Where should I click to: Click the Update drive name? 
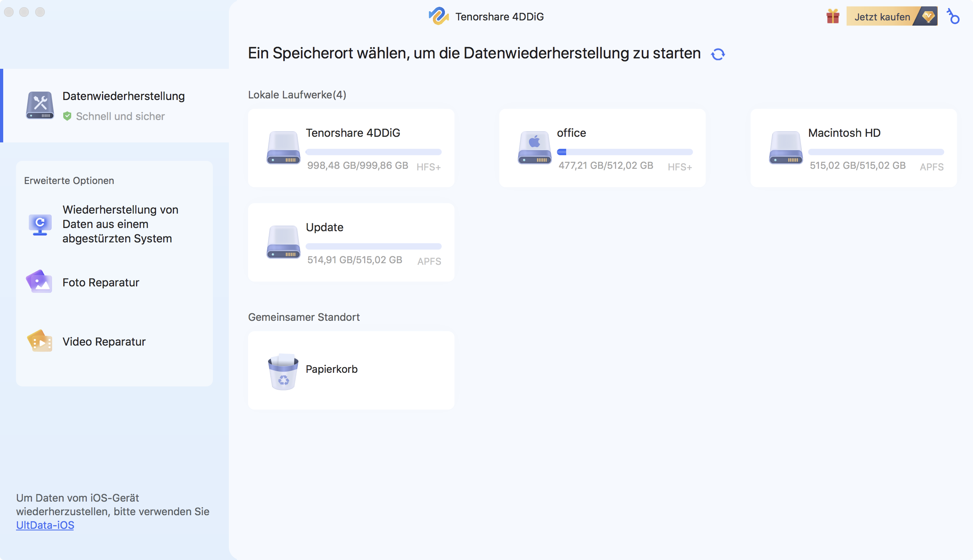point(324,227)
